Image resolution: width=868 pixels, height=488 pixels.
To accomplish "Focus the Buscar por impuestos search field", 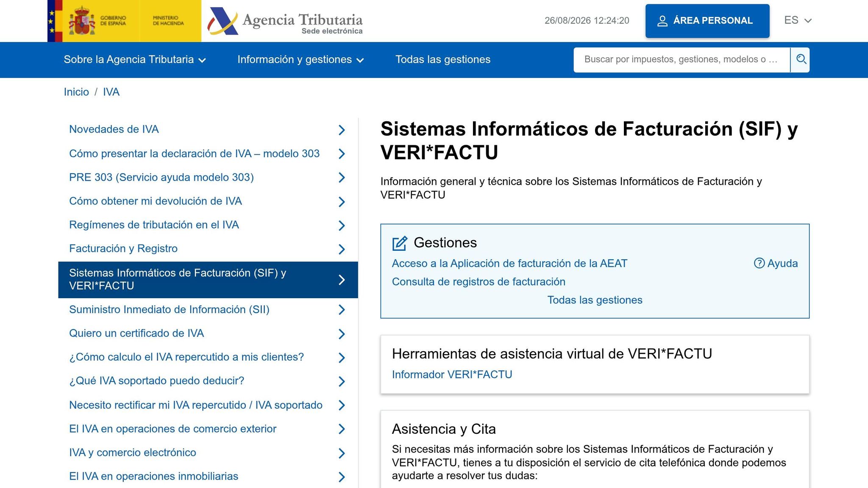I will 682,60.
